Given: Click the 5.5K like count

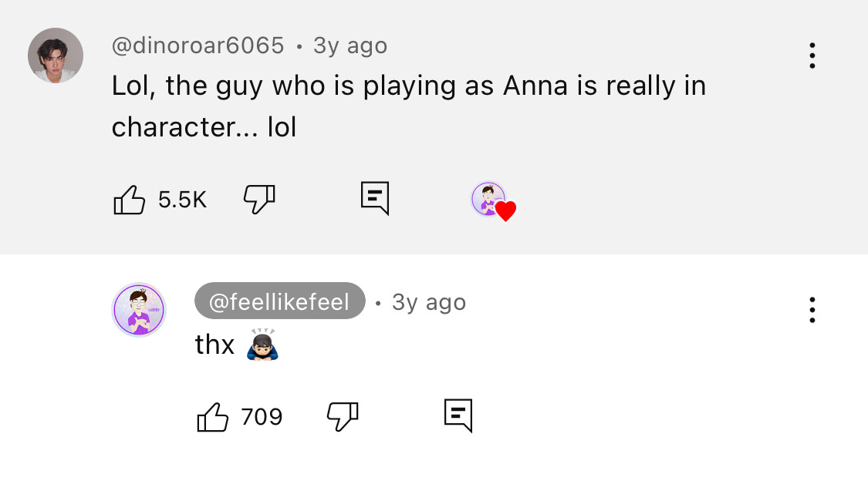Looking at the screenshot, I should click(x=182, y=200).
